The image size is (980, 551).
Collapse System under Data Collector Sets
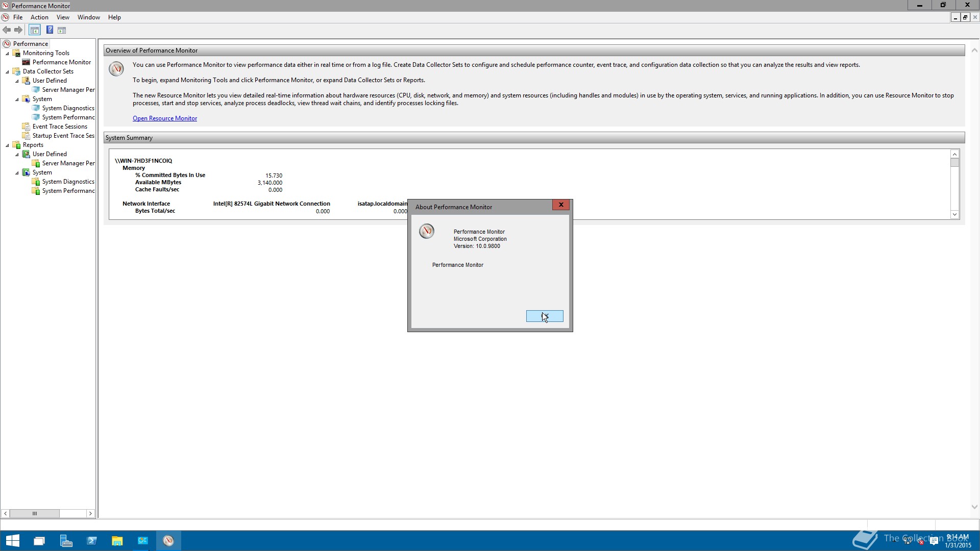tap(17, 99)
